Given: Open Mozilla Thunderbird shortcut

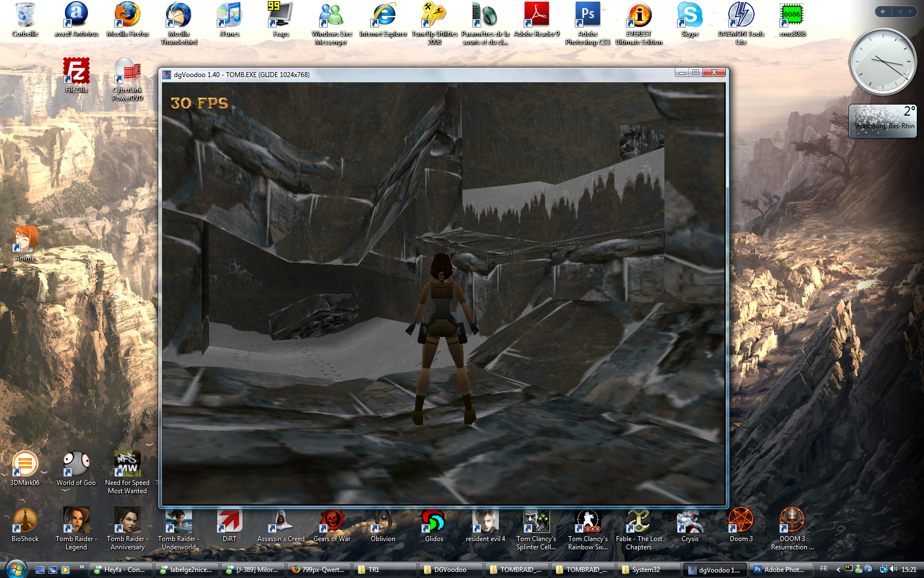Looking at the screenshot, I should point(179,23).
